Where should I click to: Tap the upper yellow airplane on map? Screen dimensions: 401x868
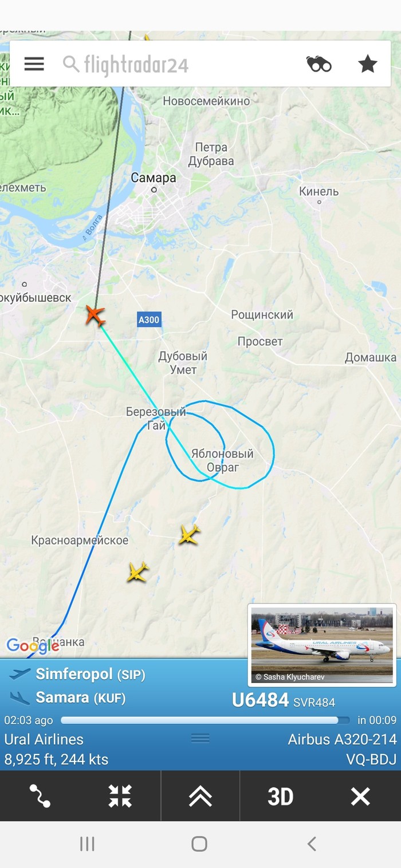[x=189, y=534]
